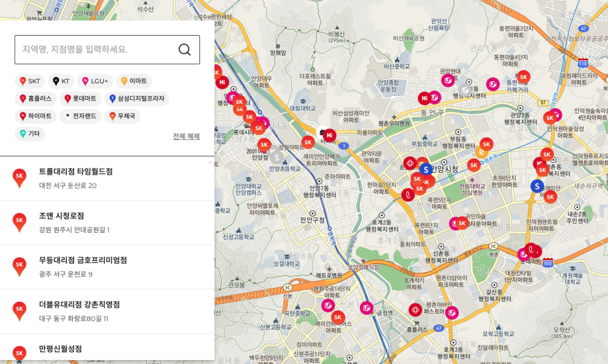Viewport: 608px width, 364px height.
Task: Select the SK marker left of 평촌역 label
Action: pos(474,165)
